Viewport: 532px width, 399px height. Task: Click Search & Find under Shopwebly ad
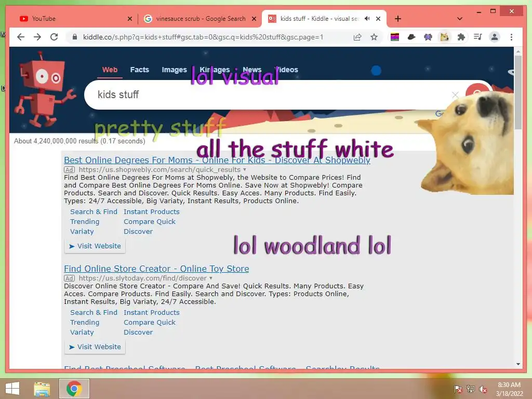tap(94, 212)
